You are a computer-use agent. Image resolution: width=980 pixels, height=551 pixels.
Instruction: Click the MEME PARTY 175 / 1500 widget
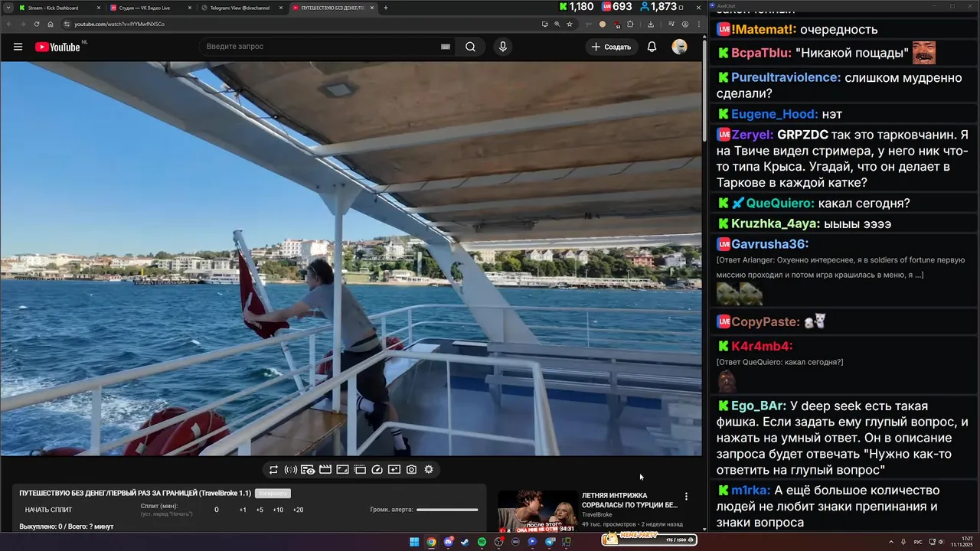pos(649,540)
